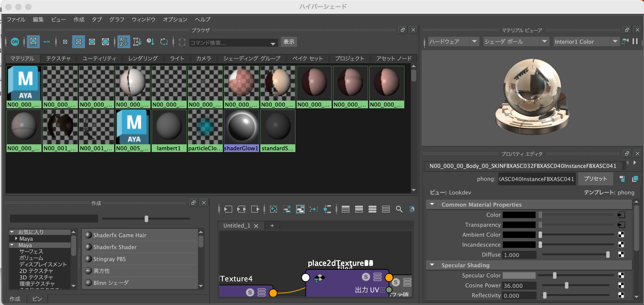Click the プリセット button in property editor
This screenshot has width=644, height=305.
(x=596, y=179)
